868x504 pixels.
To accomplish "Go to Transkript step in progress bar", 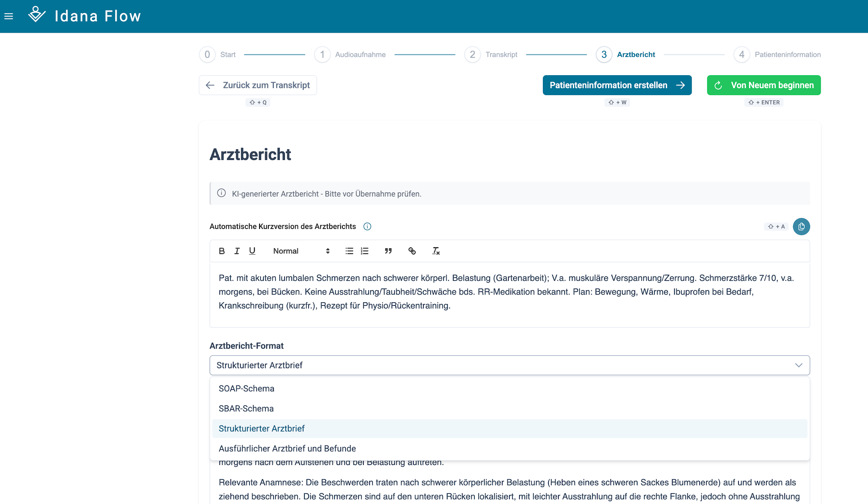I will pyautogui.click(x=491, y=54).
